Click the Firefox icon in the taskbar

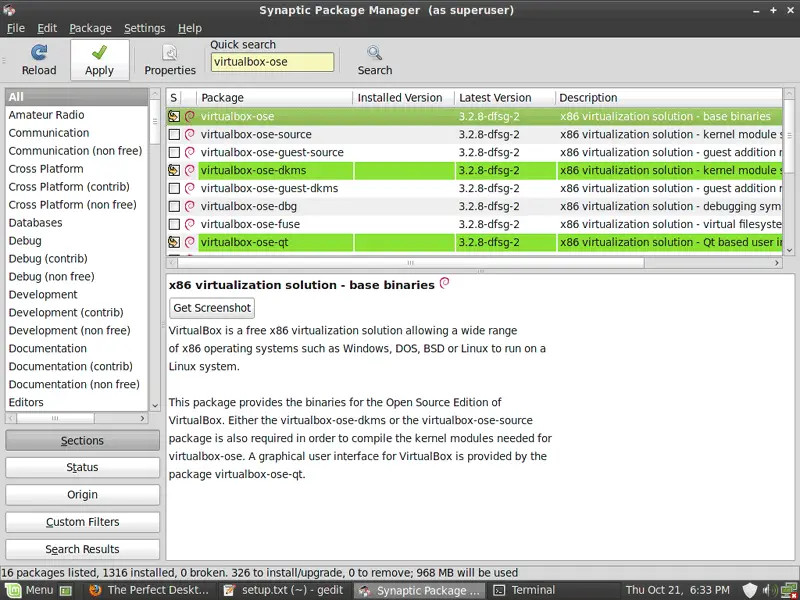(x=95, y=590)
